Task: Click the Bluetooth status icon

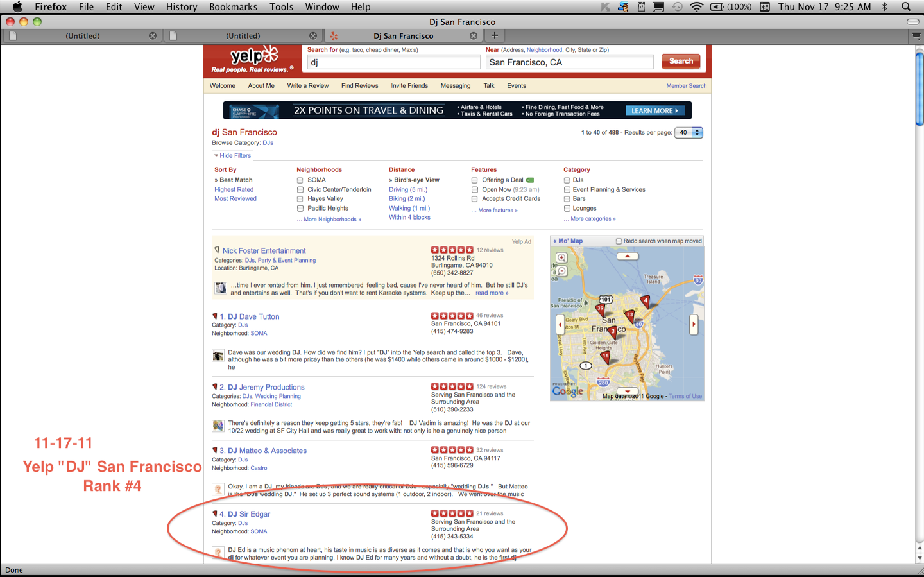Action: coord(885,6)
